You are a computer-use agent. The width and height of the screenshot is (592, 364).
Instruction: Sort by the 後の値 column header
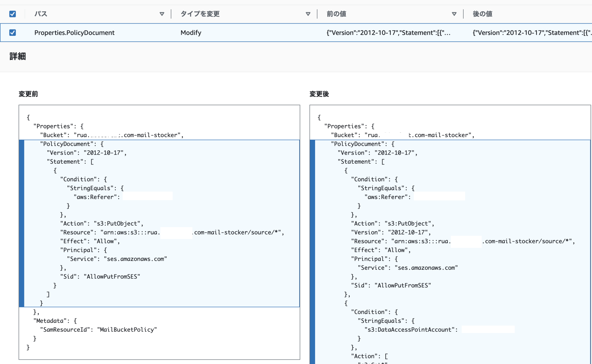(x=482, y=14)
